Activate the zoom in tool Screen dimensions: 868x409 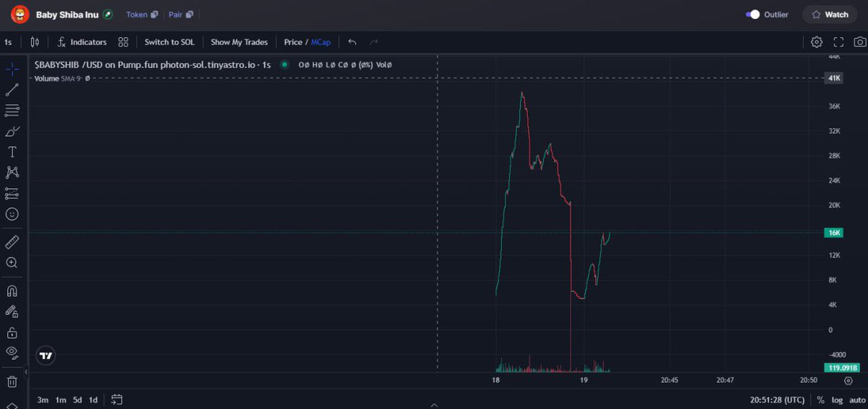point(12,263)
